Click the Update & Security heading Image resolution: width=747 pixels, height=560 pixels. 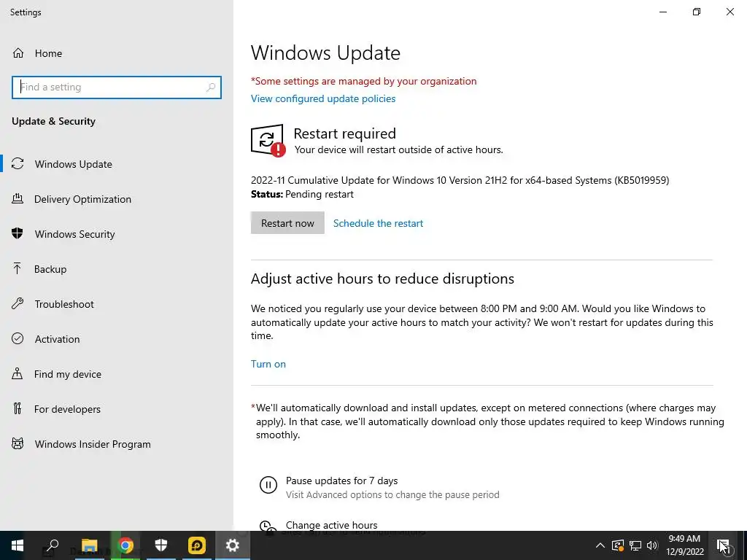pos(53,121)
